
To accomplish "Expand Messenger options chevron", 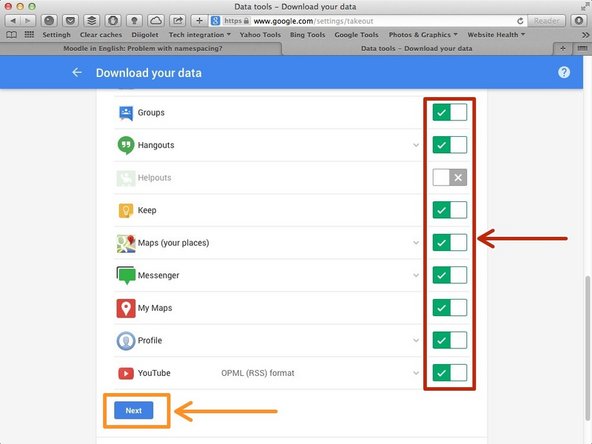I will pyautogui.click(x=416, y=275).
